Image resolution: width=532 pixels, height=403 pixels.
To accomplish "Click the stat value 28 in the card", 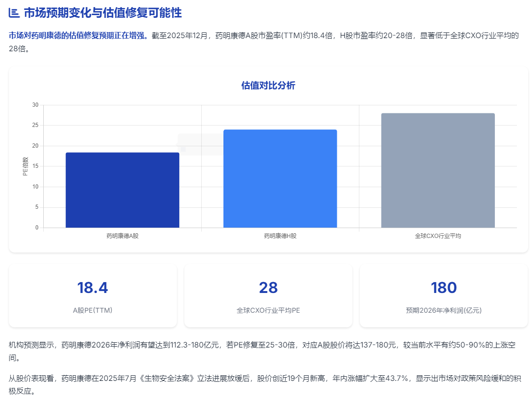I will coord(269,288).
